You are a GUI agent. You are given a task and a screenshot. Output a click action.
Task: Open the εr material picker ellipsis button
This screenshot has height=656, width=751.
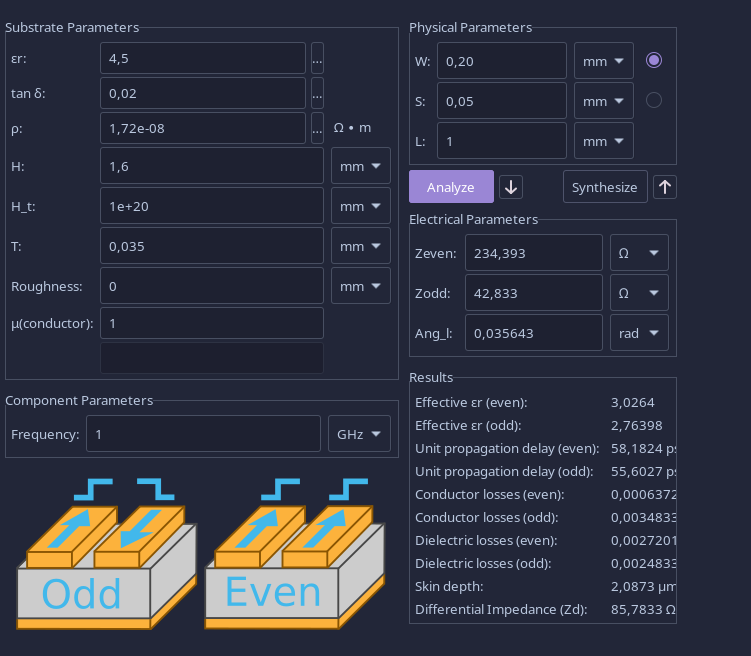(x=317, y=59)
